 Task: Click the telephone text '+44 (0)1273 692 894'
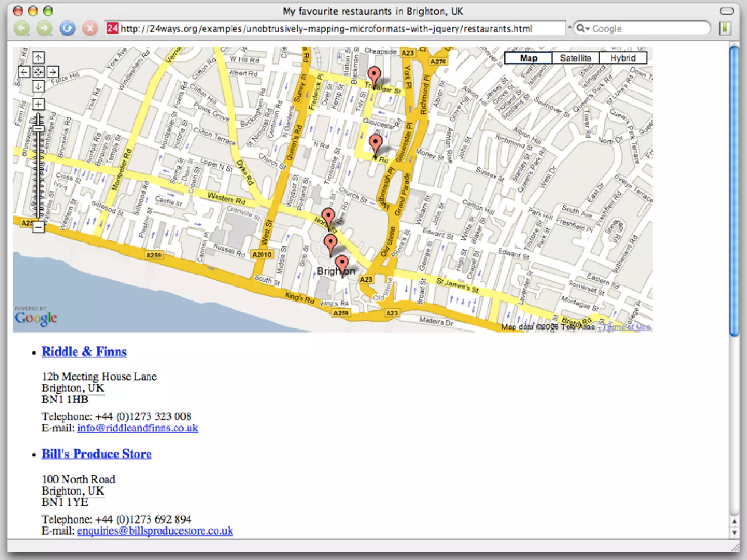[143, 519]
